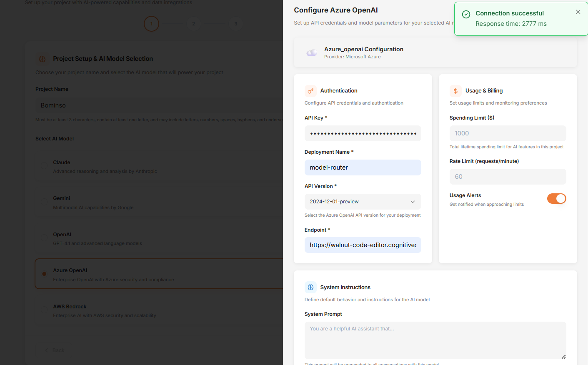Select the Claude model radio option

pyautogui.click(x=44, y=166)
